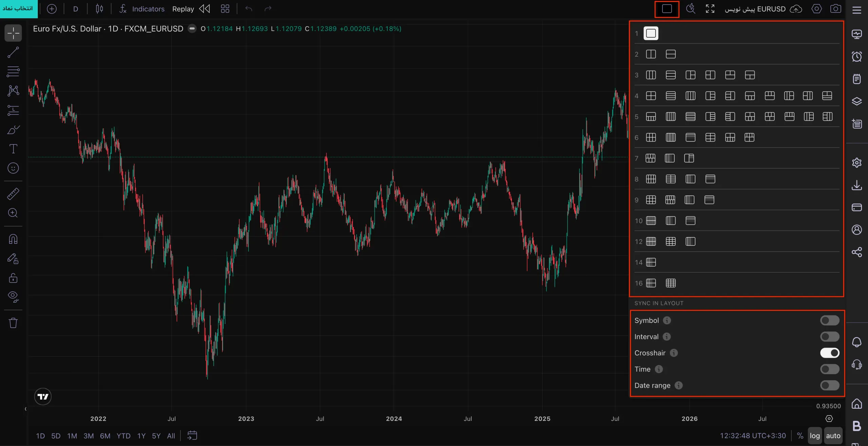Screen dimensions: 868x446
Task: Open the object tree layers icon
Action: [x=857, y=101]
